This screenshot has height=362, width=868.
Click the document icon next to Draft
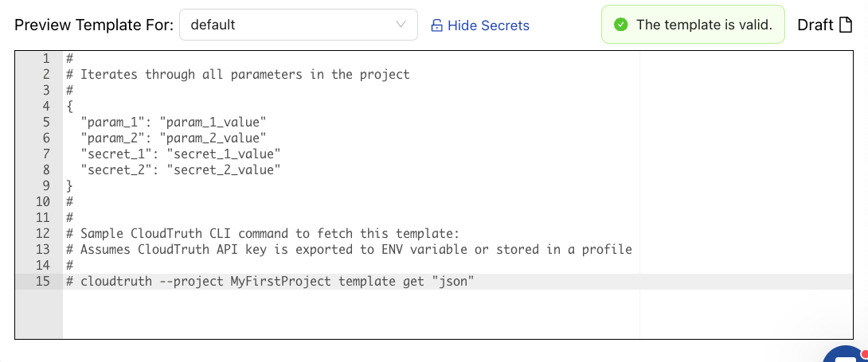pos(846,25)
